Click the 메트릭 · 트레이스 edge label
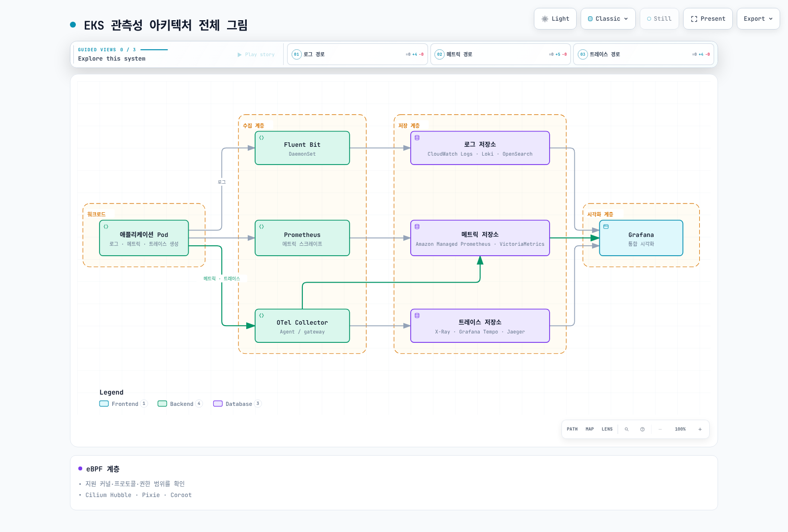 pos(222,278)
